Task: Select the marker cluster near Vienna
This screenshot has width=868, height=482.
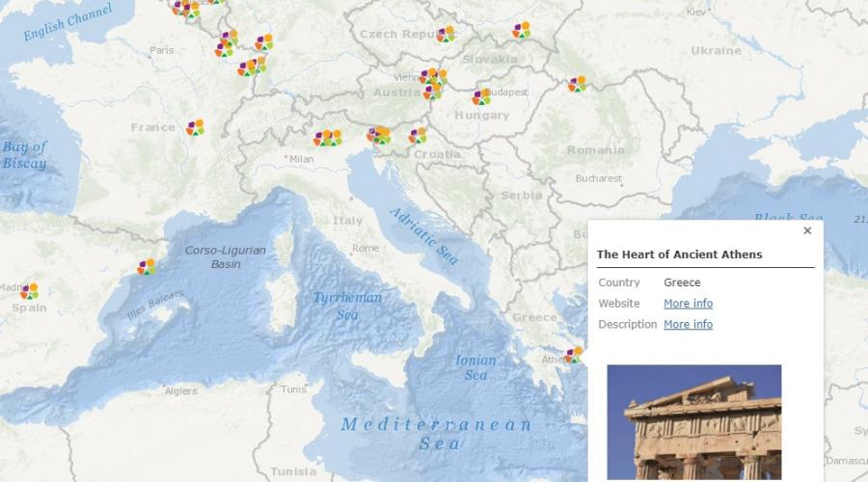Action: (x=433, y=83)
